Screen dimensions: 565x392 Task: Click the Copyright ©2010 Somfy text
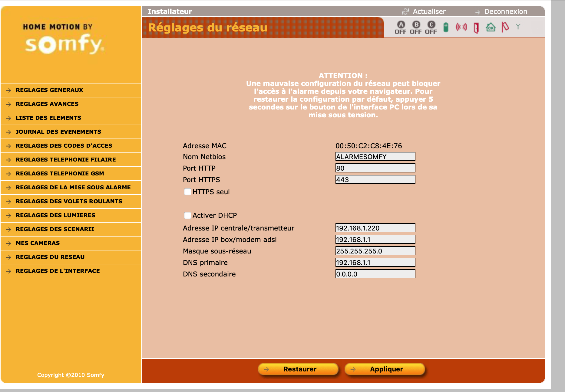(71, 375)
